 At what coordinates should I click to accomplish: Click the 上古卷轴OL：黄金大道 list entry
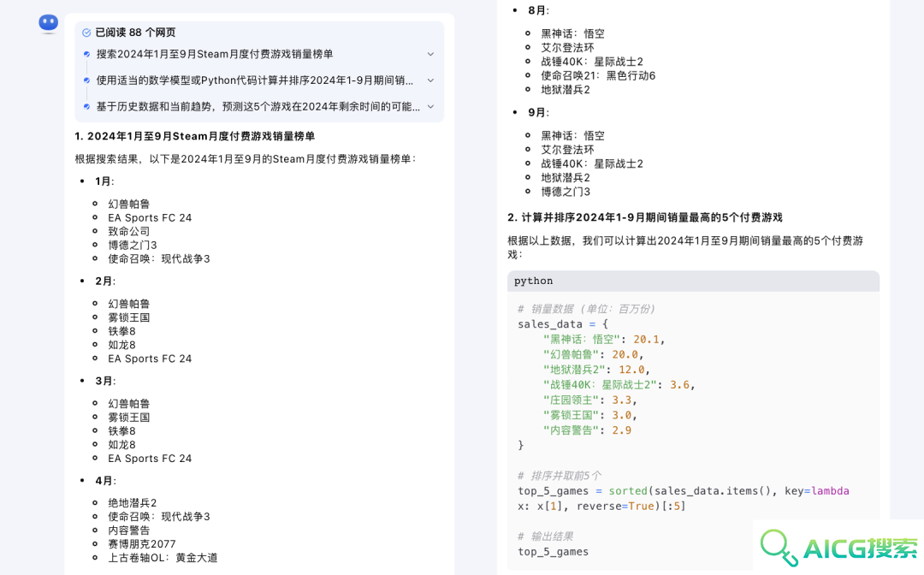coord(163,558)
